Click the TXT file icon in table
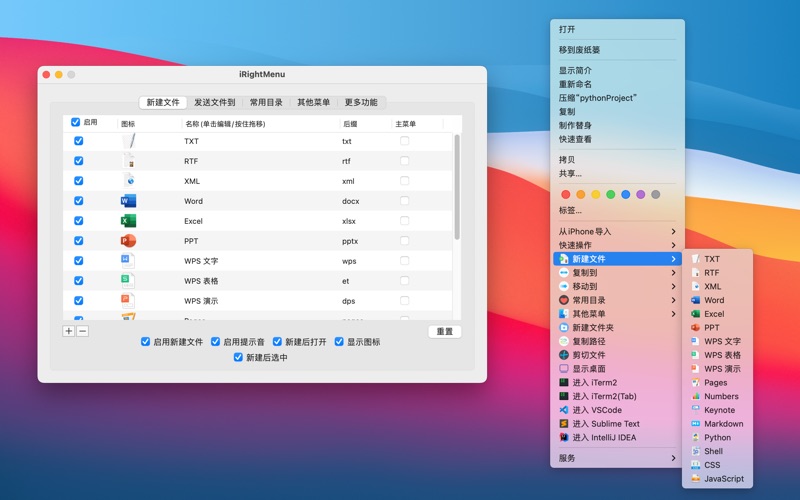This screenshot has width=800, height=500. 129,141
